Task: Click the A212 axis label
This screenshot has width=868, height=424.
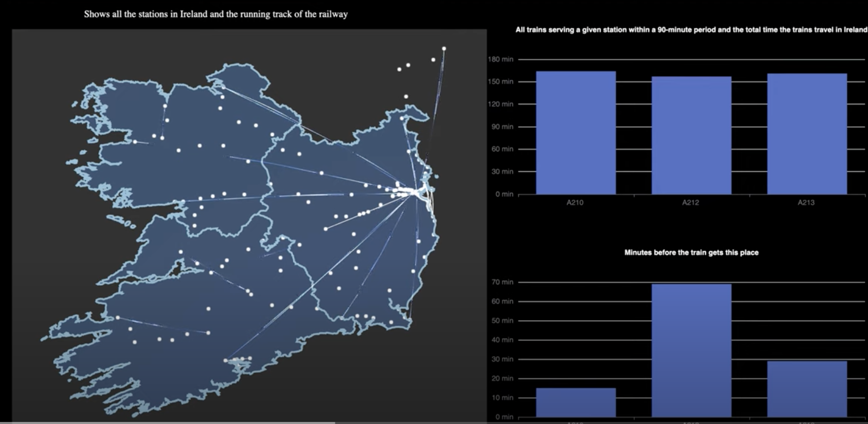Action: pyautogui.click(x=691, y=202)
